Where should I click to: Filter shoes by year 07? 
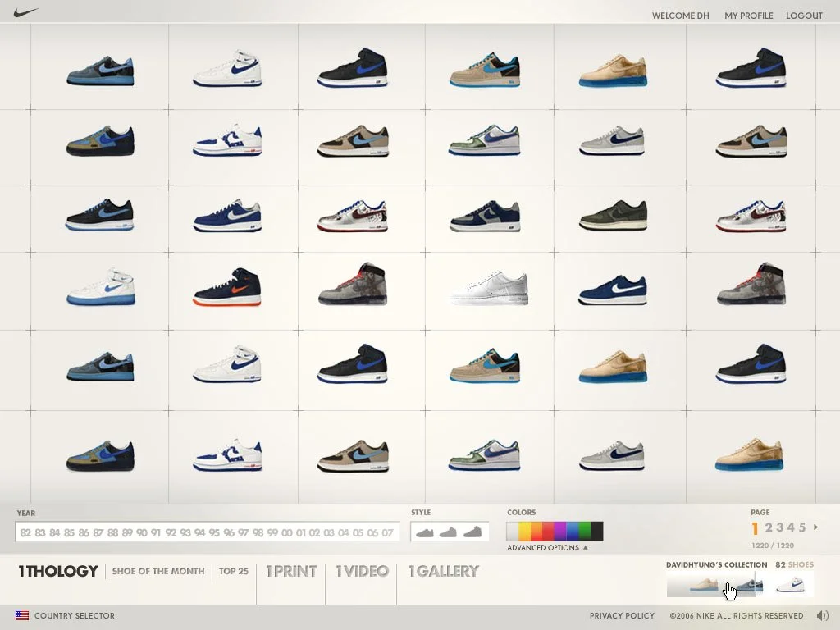click(387, 533)
